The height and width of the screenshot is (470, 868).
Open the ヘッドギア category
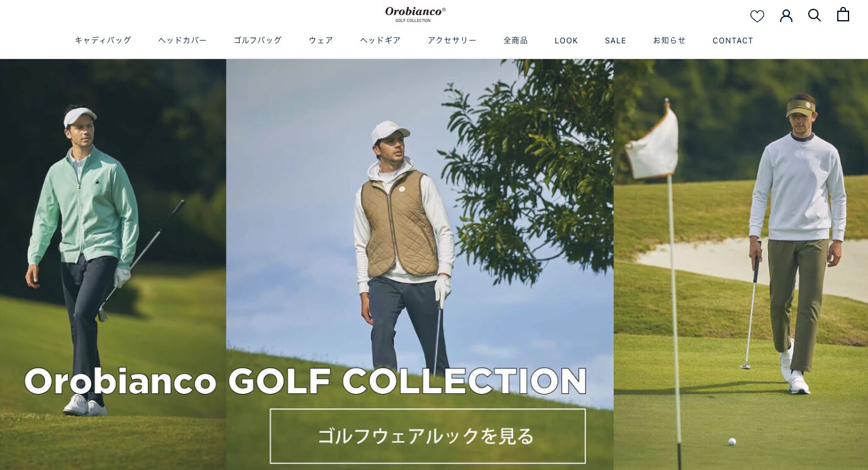381,40
